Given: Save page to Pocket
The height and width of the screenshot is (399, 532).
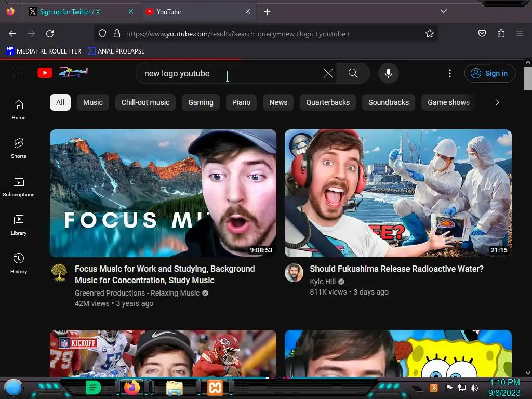Looking at the screenshot, I should (x=482, y=34).
